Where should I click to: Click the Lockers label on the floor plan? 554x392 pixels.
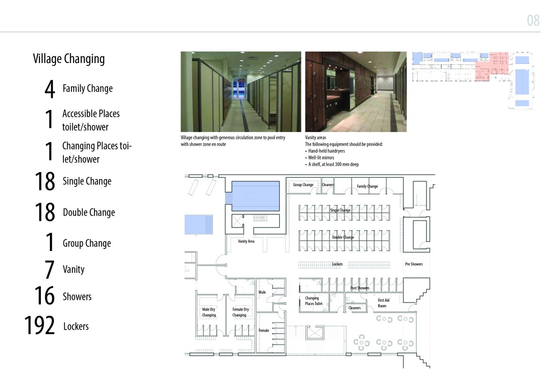(x=337, y=264)
